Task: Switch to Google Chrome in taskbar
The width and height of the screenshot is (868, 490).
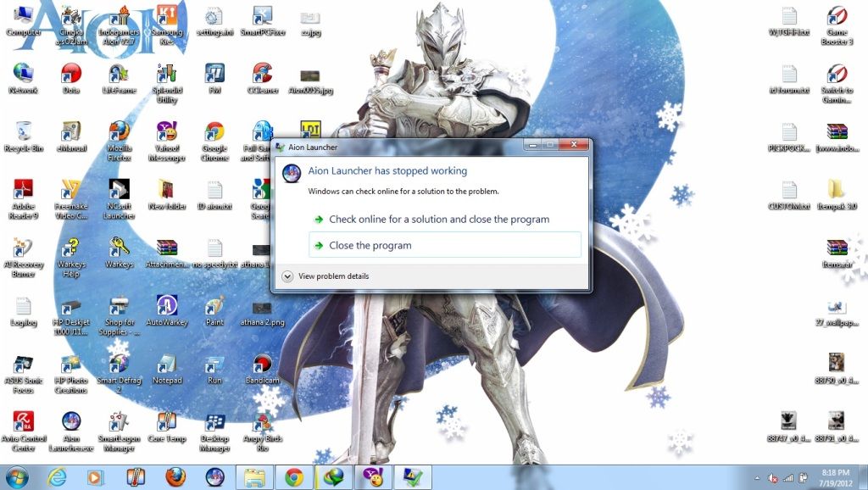Action: click(x=294, y=477)
